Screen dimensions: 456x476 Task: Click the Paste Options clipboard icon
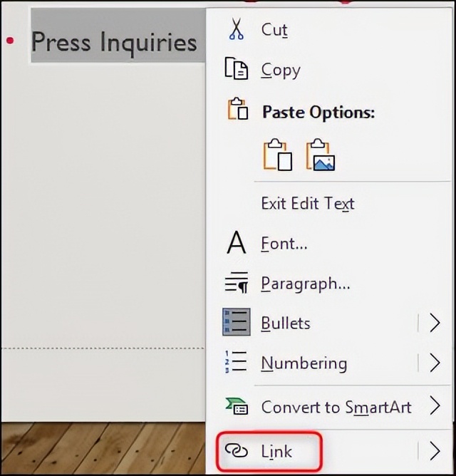(x=237, y=110)
